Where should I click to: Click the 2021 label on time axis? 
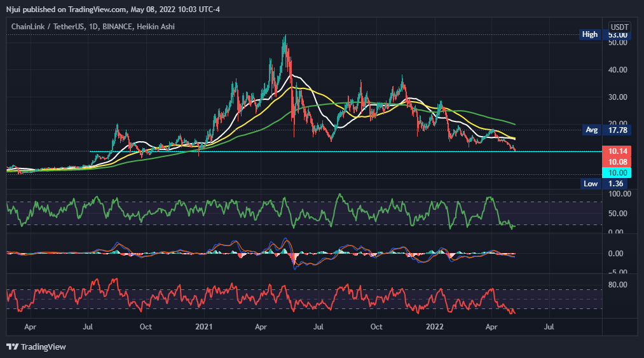point(203,326)
